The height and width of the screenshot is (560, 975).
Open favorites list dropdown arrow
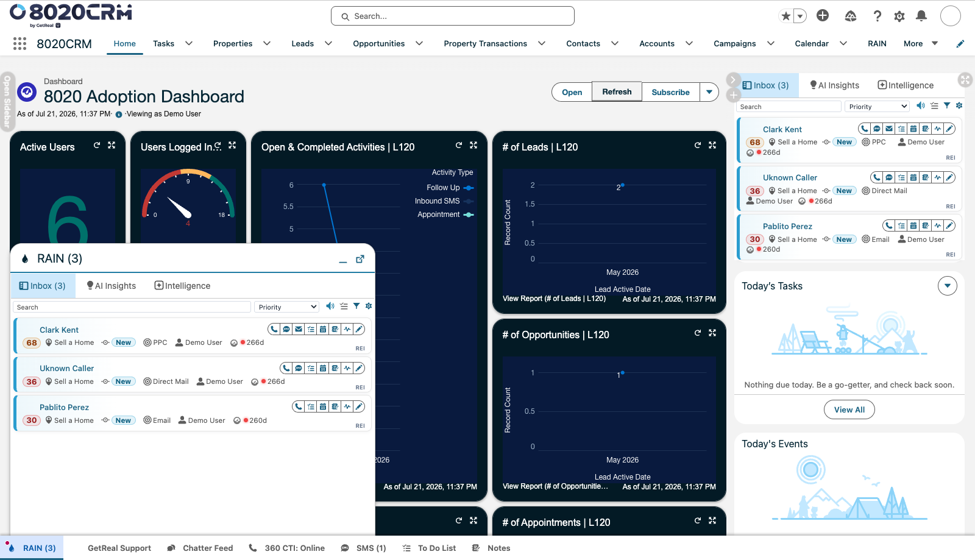800,16
